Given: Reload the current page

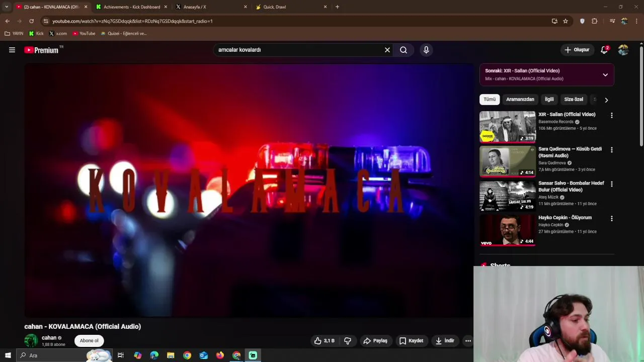Looking at the screenshot, I should pos(31,21).
